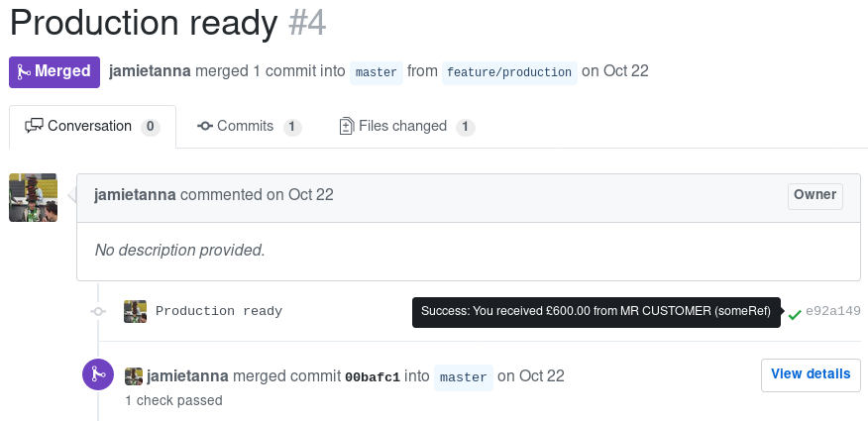Open the Conversation tab
868x421 pixels.
[x=92, y=127]
